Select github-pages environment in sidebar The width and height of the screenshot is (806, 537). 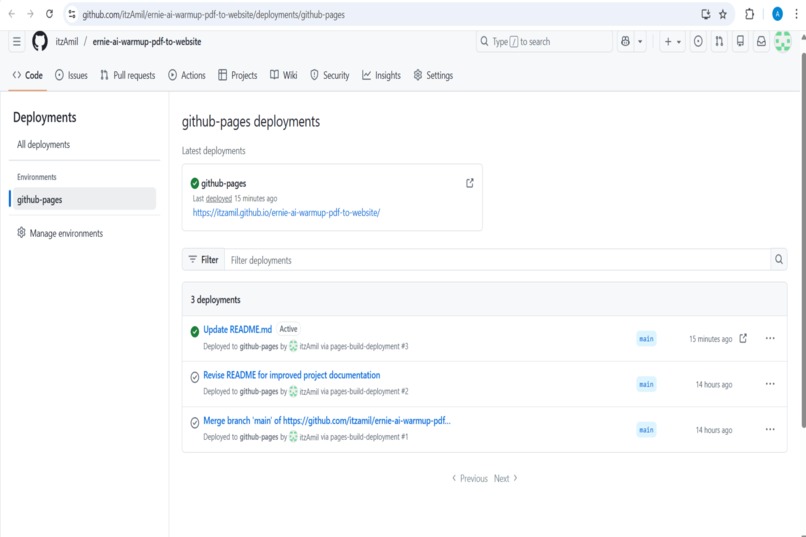(x=83, y=199)
